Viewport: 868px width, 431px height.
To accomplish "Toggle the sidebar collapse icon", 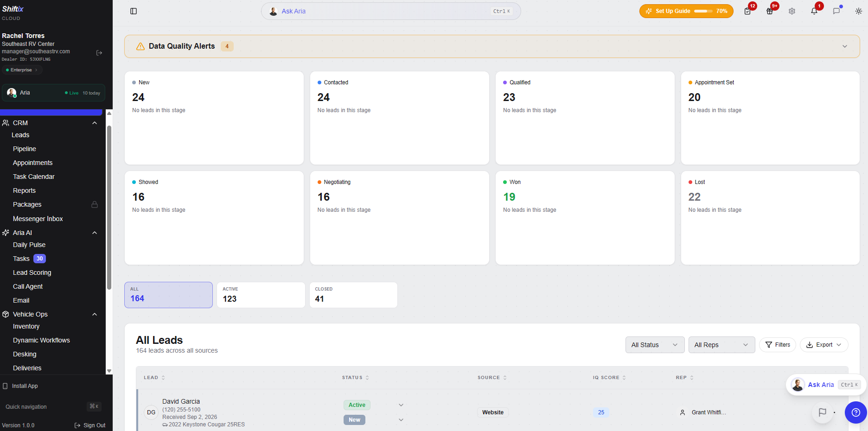I will click(134, 11).
